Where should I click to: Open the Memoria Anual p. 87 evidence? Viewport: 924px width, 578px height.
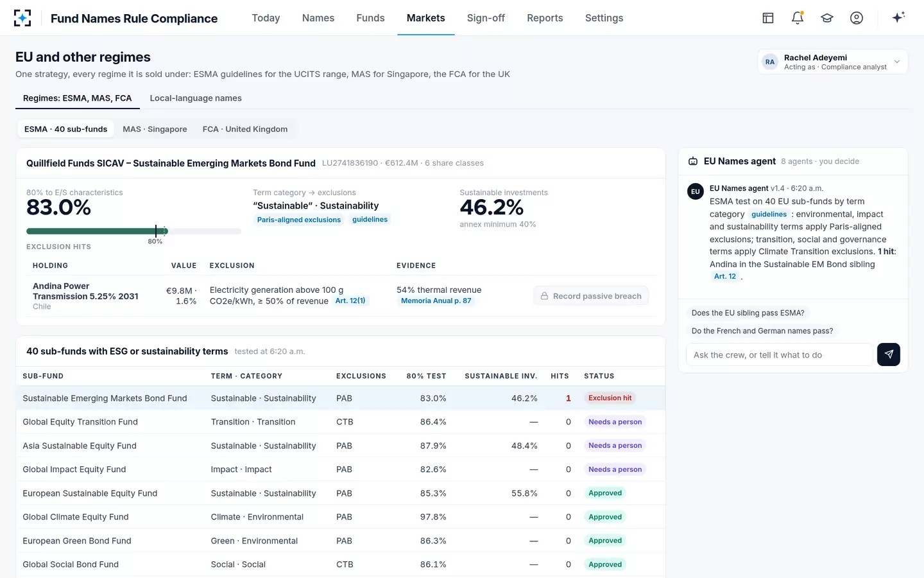coord(436,301)
